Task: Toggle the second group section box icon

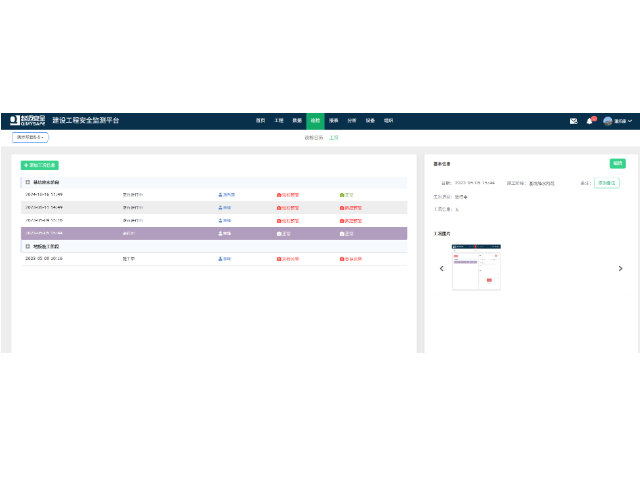Action: [x=27, y=245]
